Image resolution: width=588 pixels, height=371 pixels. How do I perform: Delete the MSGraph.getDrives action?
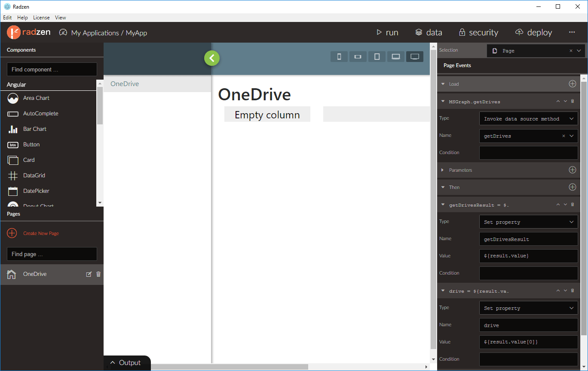pos(573,102)
